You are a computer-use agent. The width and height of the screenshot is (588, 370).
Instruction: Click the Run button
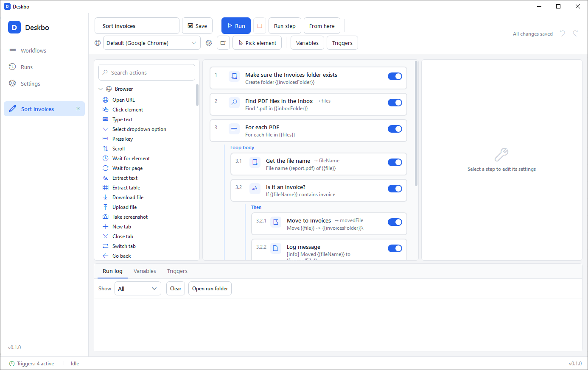click(x=236, y=26)
